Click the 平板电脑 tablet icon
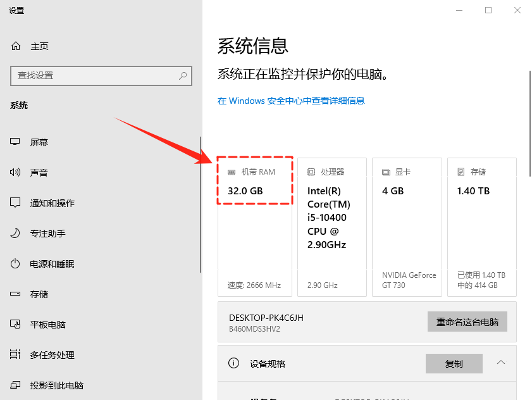Screen dimensions: 532x400 tap(15, 324)
